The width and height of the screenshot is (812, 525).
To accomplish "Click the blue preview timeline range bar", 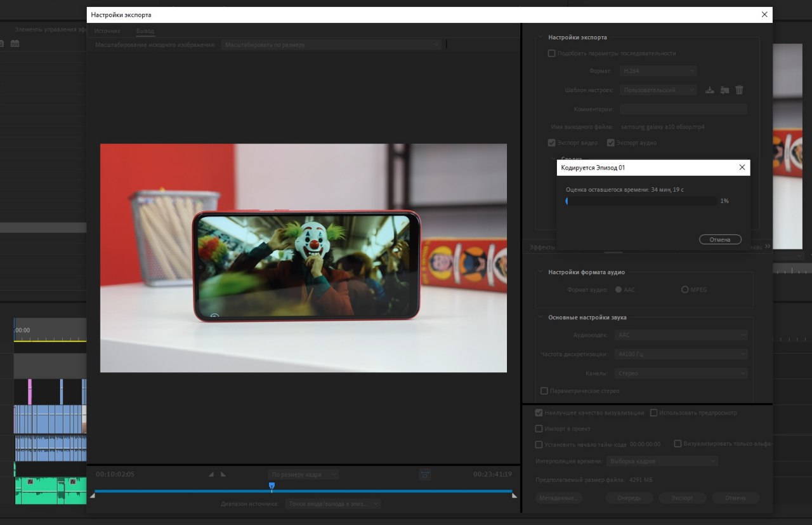I will click(x=303, y=491).
